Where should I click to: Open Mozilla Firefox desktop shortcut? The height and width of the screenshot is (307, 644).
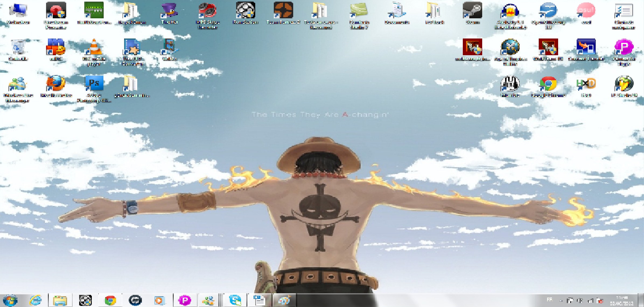[56, 86]
